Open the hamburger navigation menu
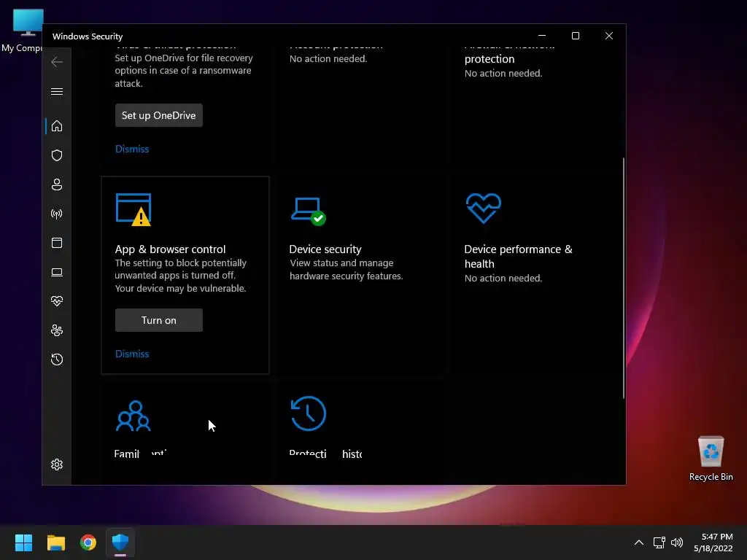This screenshot has width=747, height=560. tap(57, 91)
